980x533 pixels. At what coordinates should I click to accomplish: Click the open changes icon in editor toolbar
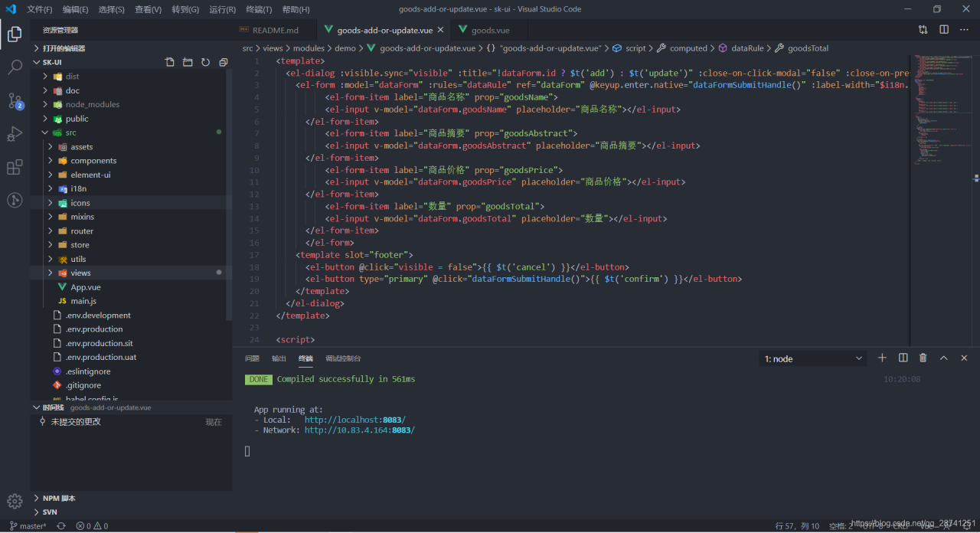923,30
